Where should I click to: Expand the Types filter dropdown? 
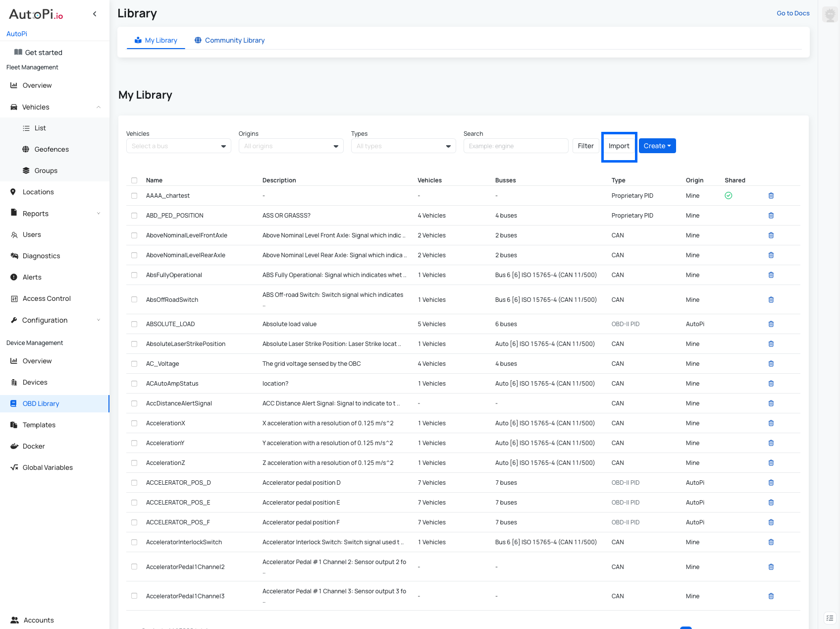[x=403, y=146]
